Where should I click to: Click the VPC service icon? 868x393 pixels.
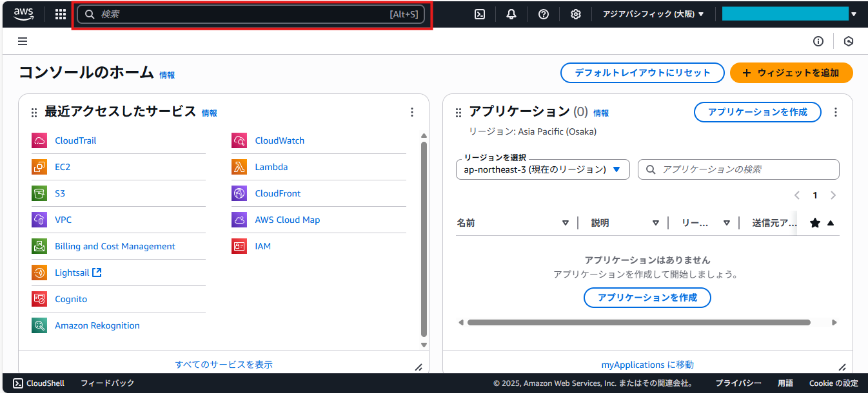pyautogui.click(x=39, y=220)
